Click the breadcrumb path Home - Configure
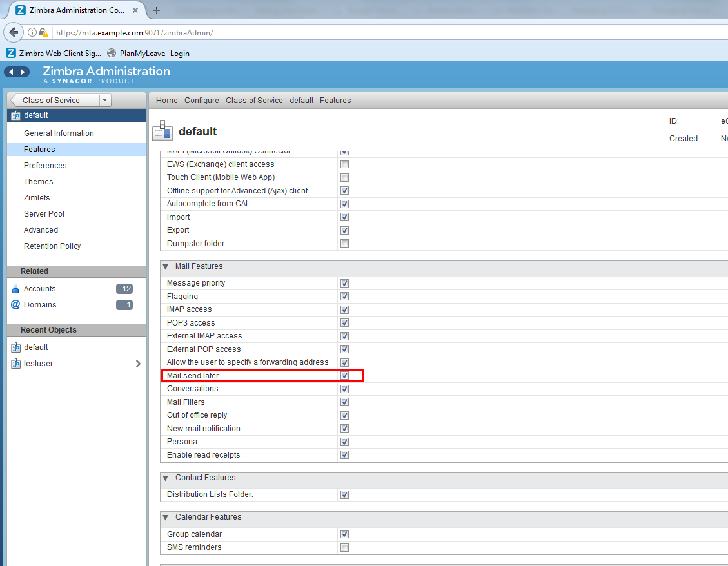Viewport: 728px width, 566px height. click(x=188, y=101)
